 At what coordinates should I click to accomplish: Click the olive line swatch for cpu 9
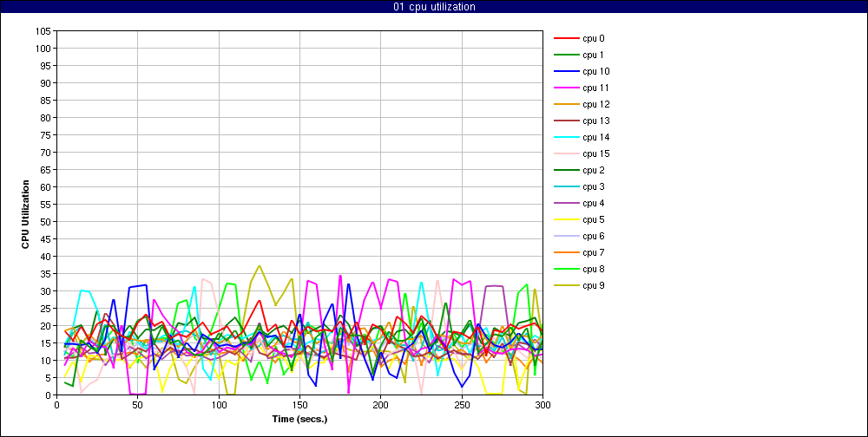(x=567, y=285)
